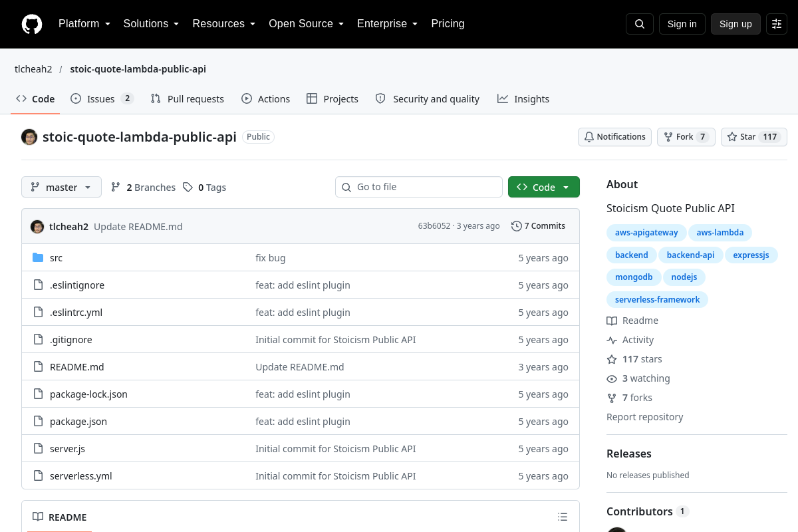Switch to the Issues tab

(102, 99)
